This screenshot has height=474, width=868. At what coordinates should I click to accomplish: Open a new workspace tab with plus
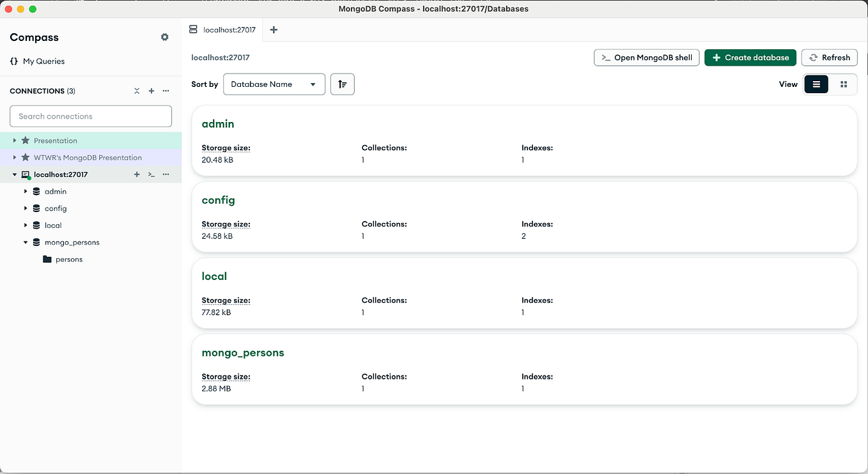click(273, 29)
